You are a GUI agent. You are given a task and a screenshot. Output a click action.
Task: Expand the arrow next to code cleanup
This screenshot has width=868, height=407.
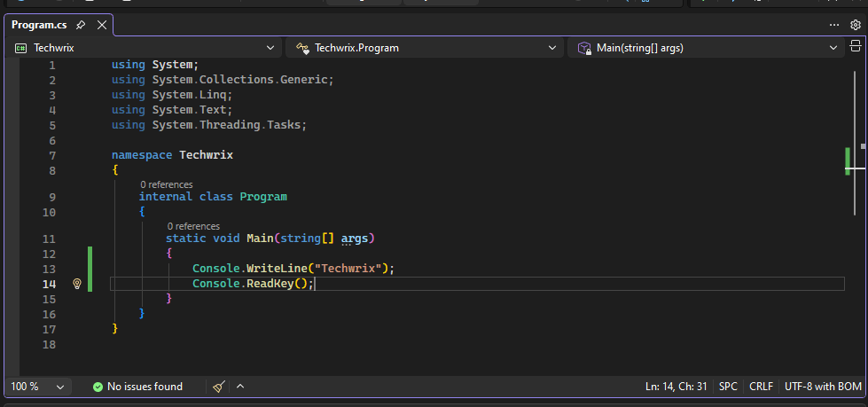pyautogui.click(x=240, y=387)
